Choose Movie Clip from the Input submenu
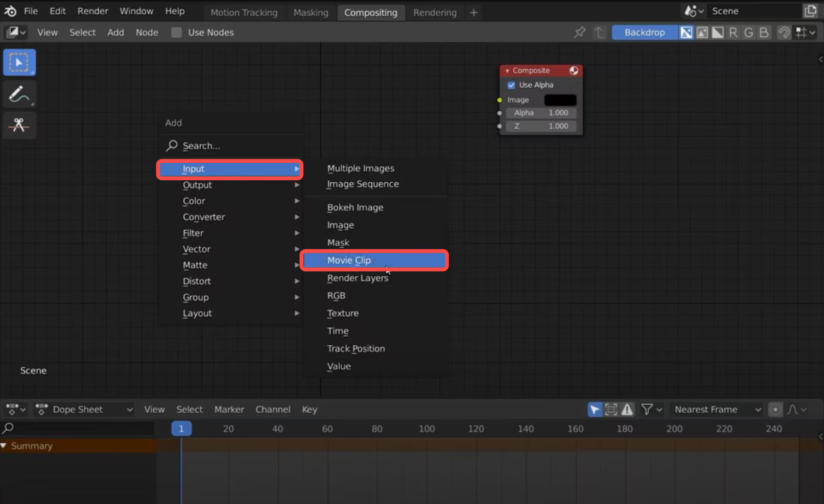Viewport: 824px width, 504px height. (349, 260)
